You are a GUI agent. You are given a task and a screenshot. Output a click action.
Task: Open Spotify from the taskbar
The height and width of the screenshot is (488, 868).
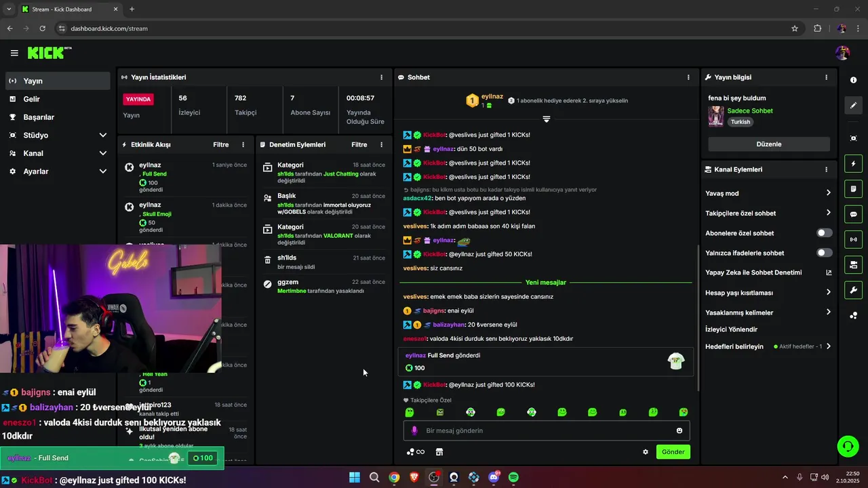click(513, 477)
